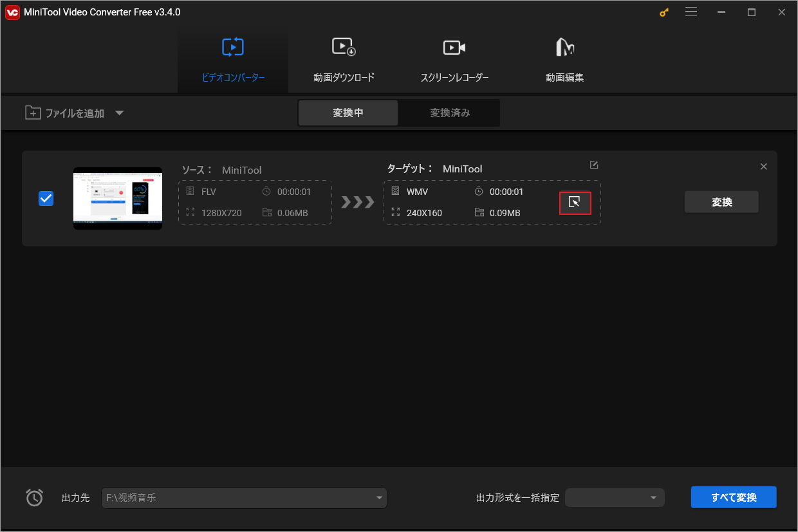Click the target resolution 240X160 text

424,213
